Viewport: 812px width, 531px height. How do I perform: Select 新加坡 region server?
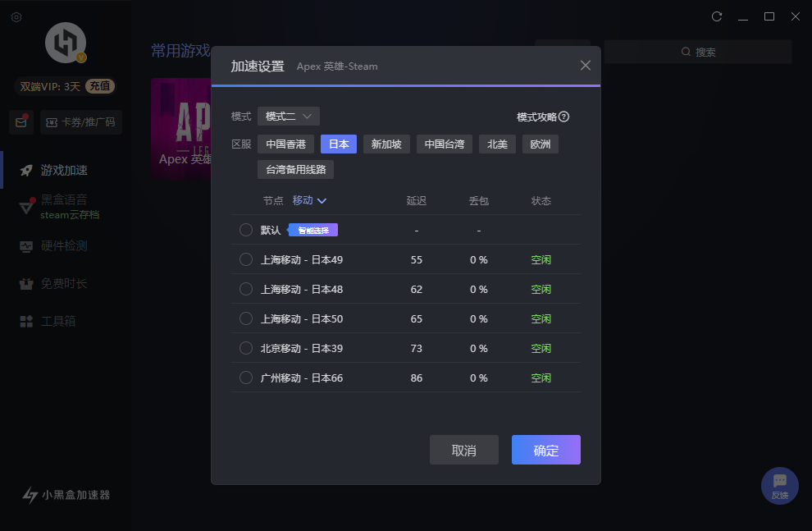coord(386,144)
